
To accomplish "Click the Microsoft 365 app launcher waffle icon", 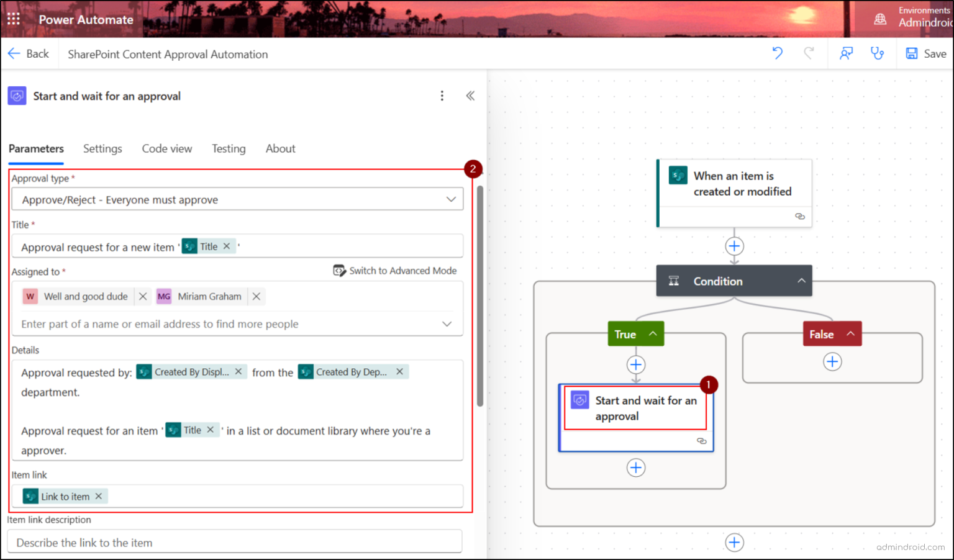I will pyautogui.click(x=14, y=19).
